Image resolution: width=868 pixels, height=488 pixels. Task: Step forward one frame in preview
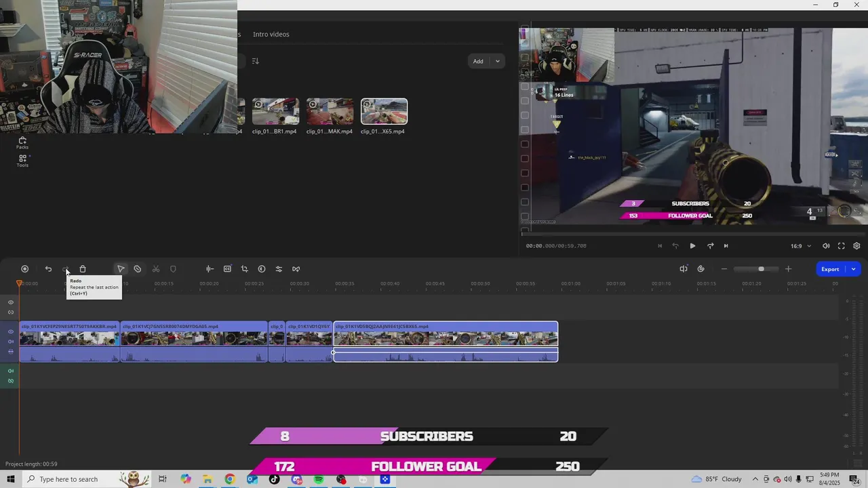point(710,246)
